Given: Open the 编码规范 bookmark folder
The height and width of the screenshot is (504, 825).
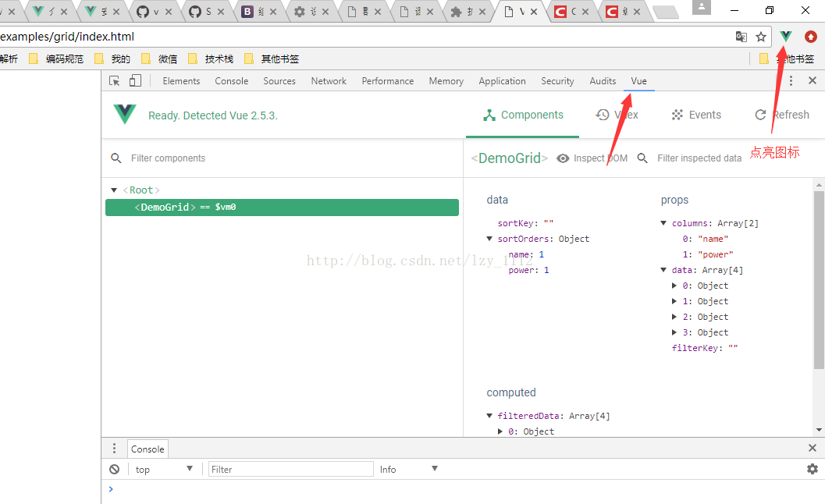Looking at the screenshot, I should 56,59.
